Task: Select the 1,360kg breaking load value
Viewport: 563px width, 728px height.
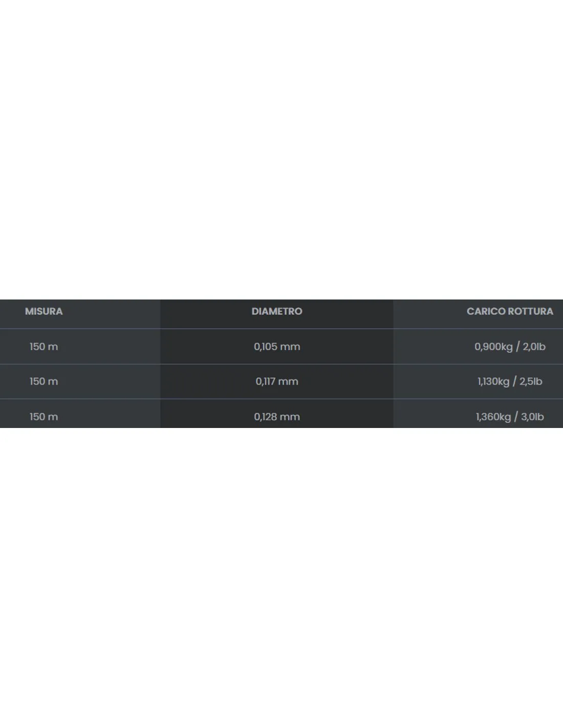Action: 493,417
